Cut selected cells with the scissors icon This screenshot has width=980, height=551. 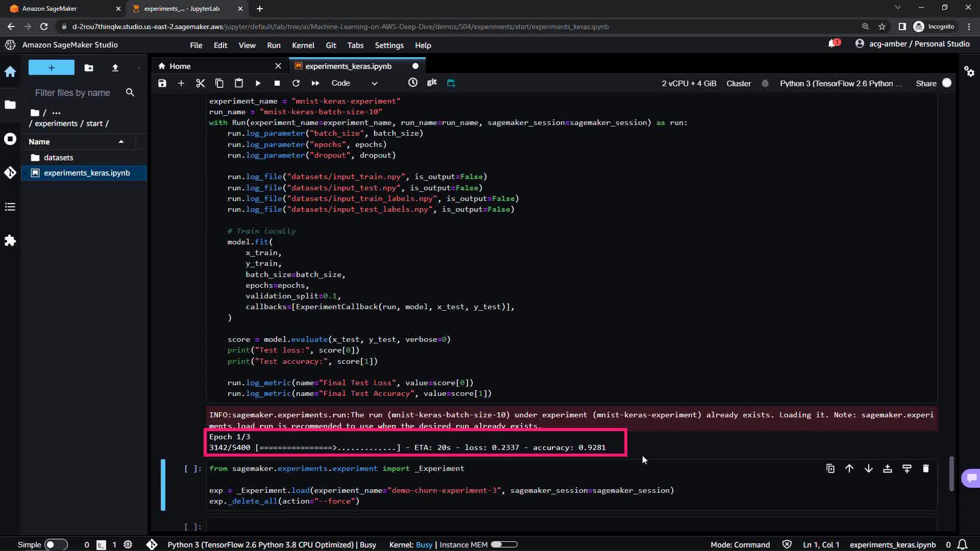tap(200, 83)
